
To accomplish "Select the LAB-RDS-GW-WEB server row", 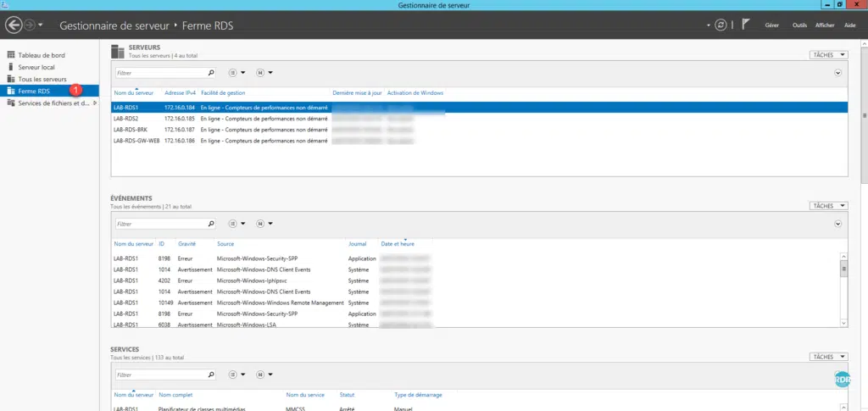I will pos(480,141).
